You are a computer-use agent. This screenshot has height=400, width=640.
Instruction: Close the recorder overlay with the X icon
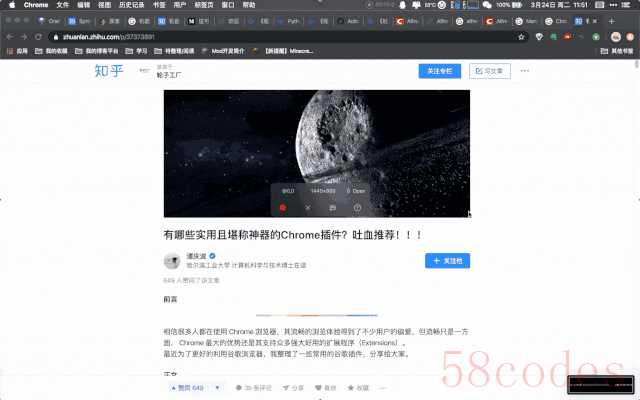tap(307, 207)
